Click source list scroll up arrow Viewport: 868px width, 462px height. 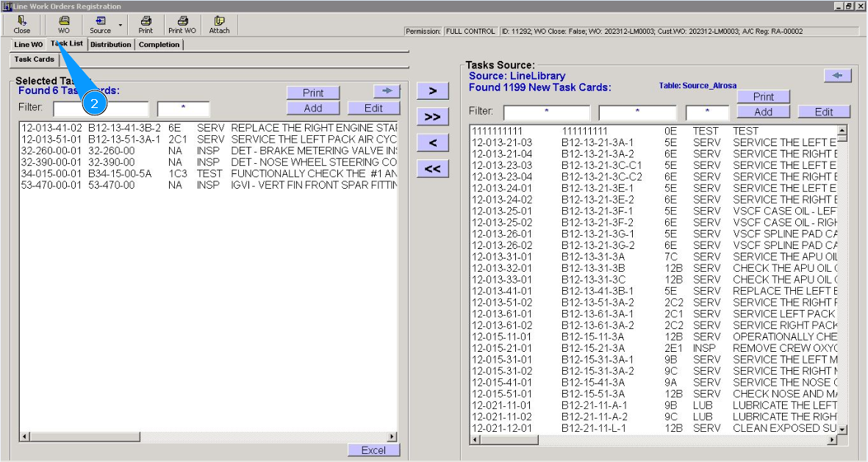[x=842, y=131]
